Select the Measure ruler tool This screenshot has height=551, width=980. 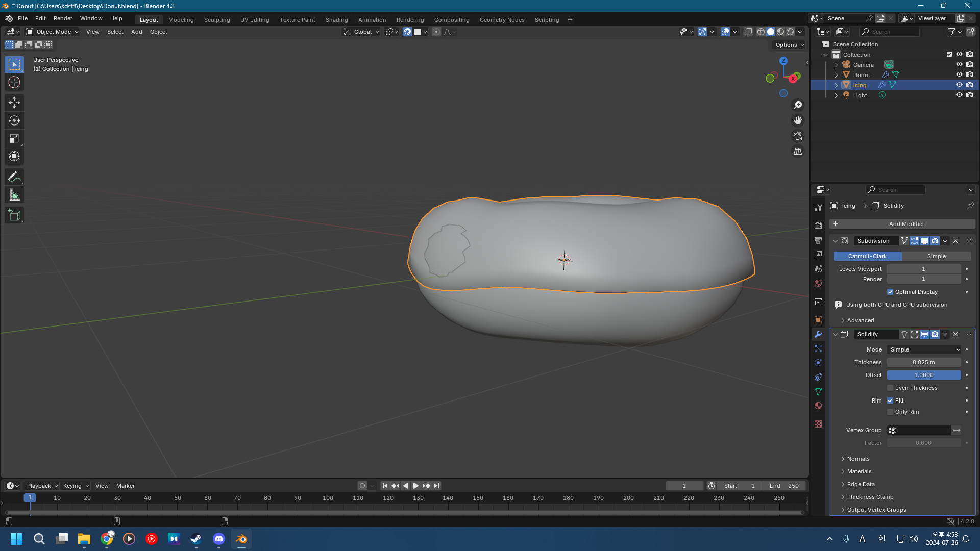point(14,195)
